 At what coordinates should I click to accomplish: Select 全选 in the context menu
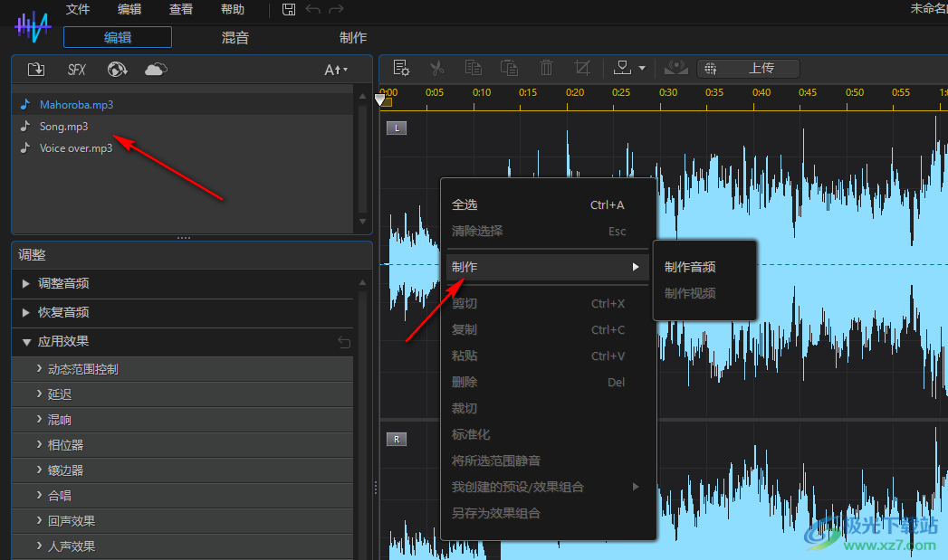click(464, 204)
